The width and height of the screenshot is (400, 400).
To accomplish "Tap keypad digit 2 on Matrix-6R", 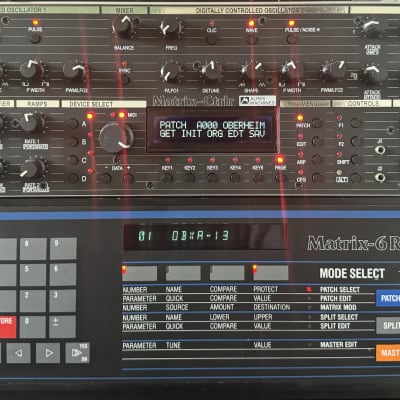I will [x=33, y=301].
